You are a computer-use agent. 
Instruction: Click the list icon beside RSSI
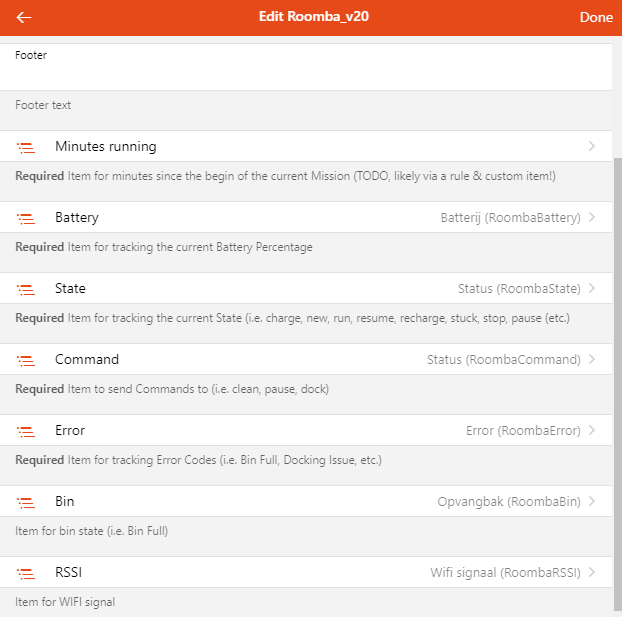[x=26, y=574]
